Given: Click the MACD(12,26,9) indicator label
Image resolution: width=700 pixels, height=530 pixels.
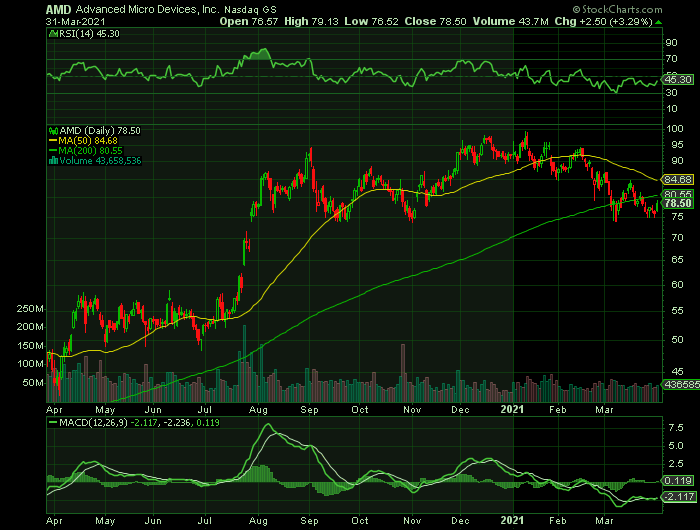Looking at the screenshot, I should [x=97, y=426].
